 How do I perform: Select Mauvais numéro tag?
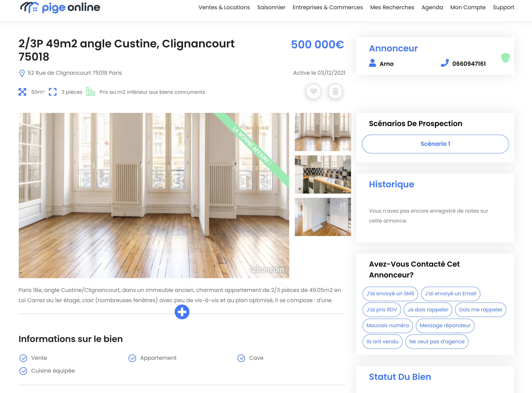pyautogui.click(x=388, y=326)
